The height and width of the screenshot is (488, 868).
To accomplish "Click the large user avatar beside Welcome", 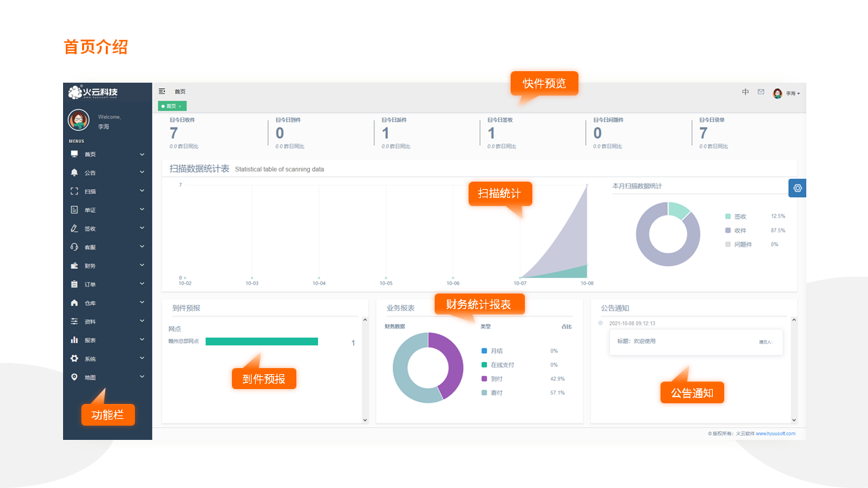I will click(x=79, y=121).
